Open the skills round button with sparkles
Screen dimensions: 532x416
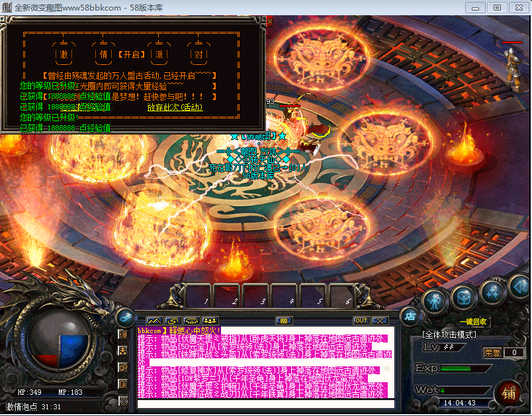492,291
